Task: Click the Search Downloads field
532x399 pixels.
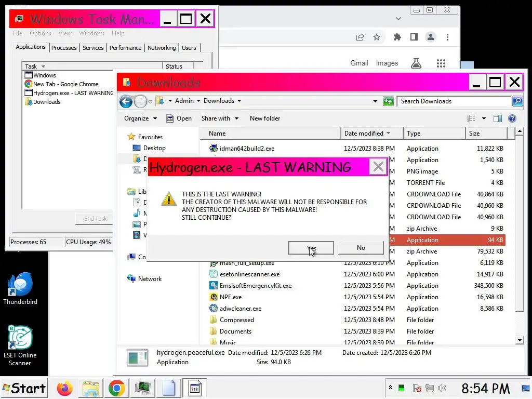Action: click(x=454, y=101)
